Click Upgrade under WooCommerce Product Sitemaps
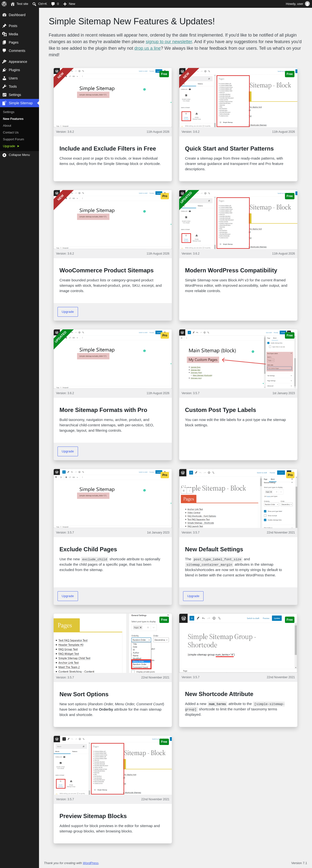Screen dimensions: 312x868 [68, 312]
